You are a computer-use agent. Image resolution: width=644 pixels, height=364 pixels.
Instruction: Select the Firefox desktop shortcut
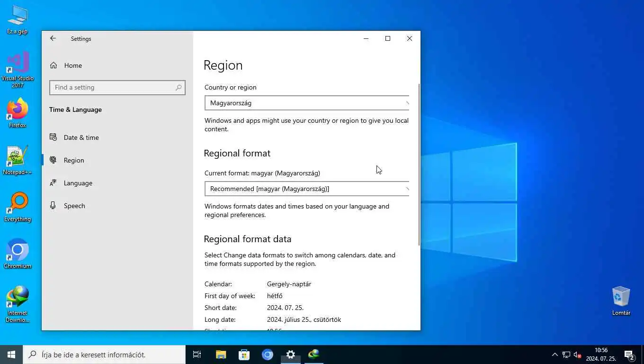point(18,114)
